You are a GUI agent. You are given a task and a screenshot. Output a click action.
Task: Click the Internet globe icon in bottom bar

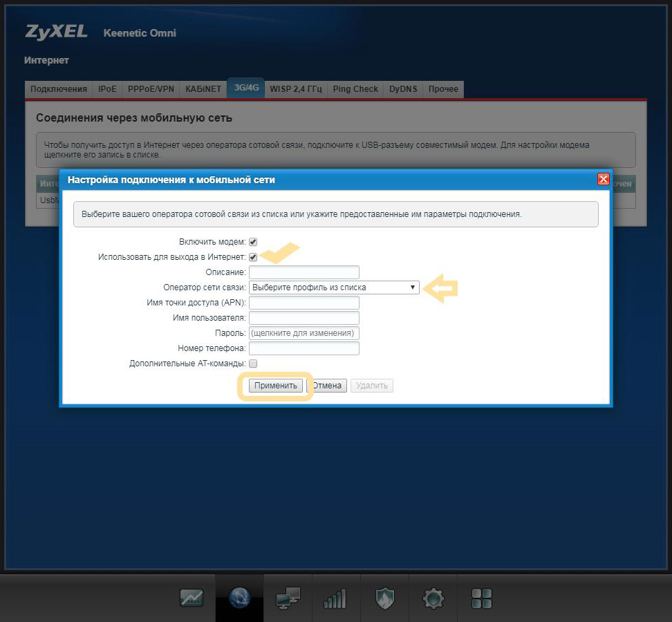pyautogui.click(x=239, y=598)
